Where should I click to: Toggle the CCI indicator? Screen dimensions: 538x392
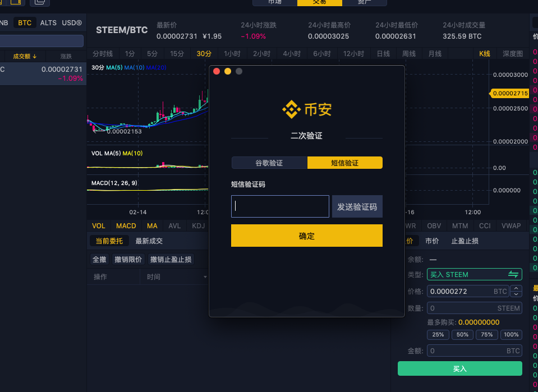point(485,225)
